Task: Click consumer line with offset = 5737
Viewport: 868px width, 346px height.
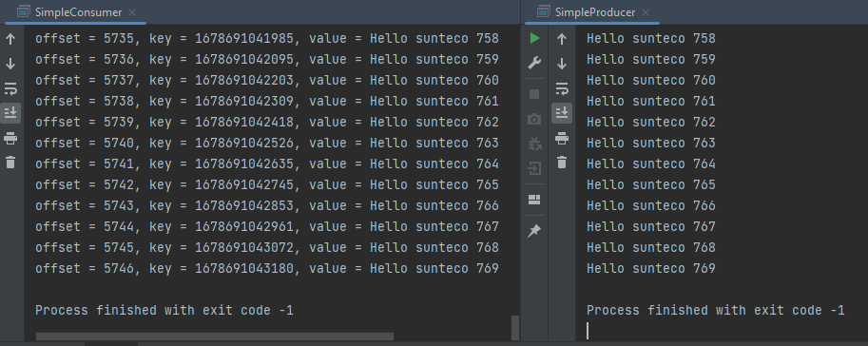Action: pos(267,80)
